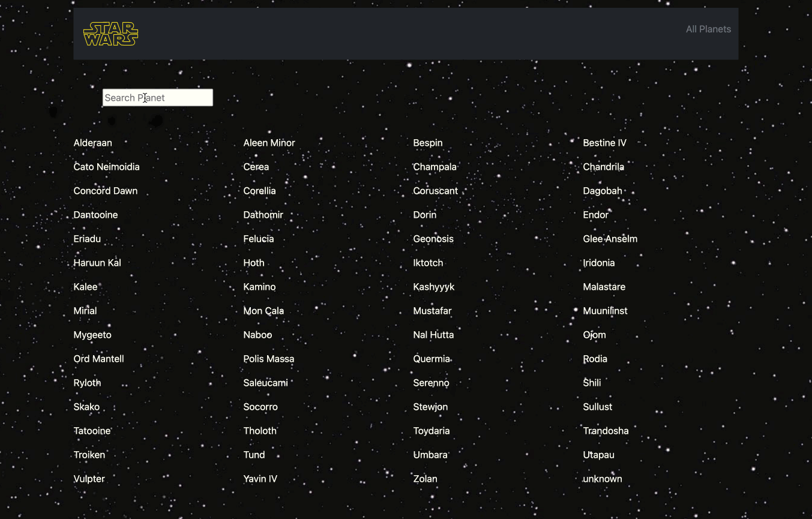Open the Dagobah entry
Screen dimensions: 812x519
coord(603,191)
